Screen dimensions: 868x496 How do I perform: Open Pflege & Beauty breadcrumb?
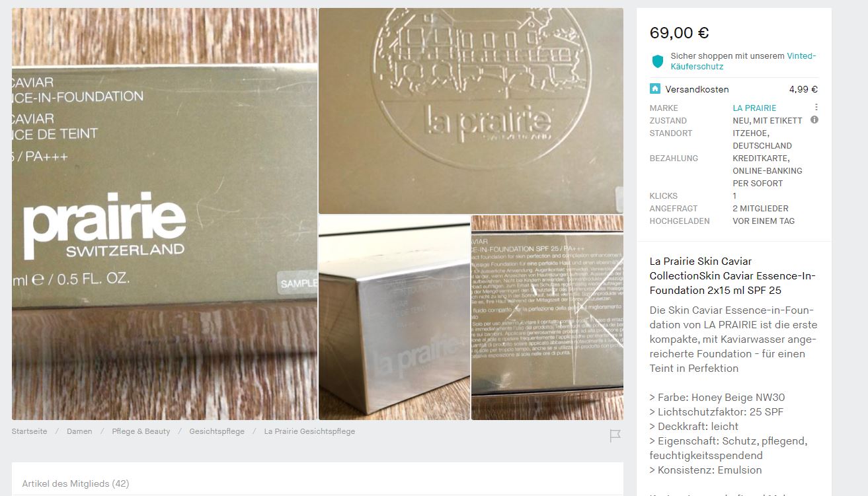[141, 431]
